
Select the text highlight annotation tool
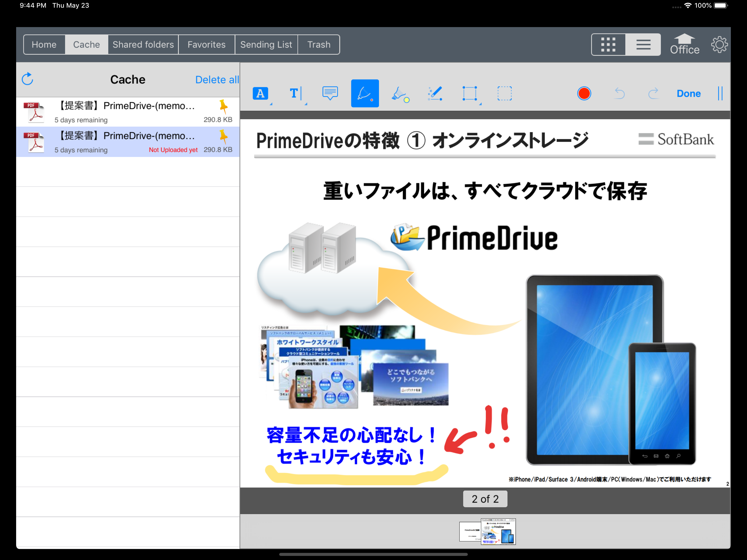[x=260, y=94]
